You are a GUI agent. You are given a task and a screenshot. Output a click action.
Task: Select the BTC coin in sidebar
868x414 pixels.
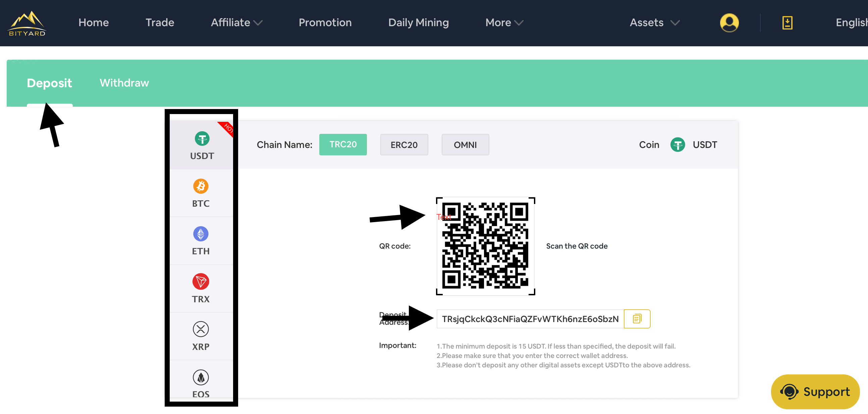[202, 193]
